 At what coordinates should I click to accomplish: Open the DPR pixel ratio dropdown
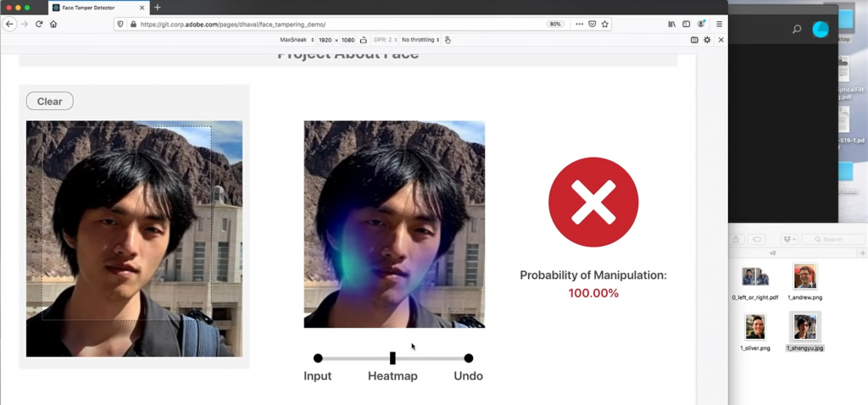[x=386, y=40]
